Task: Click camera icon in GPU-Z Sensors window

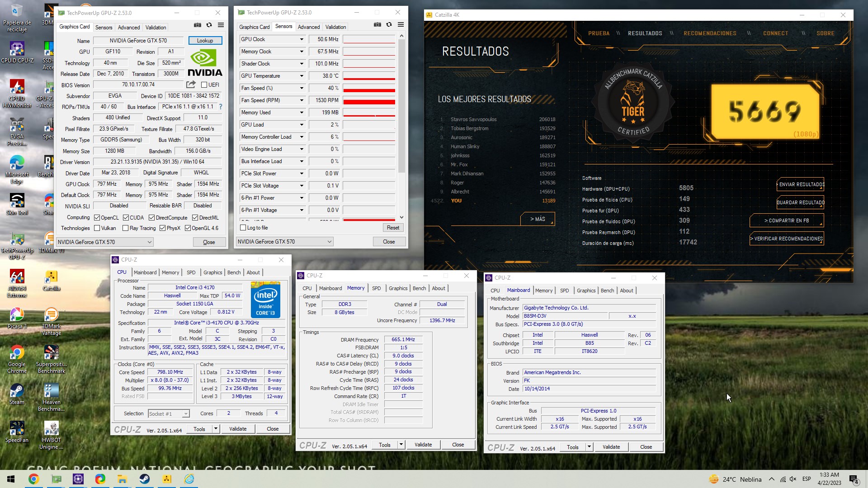Action: point(377,25)
